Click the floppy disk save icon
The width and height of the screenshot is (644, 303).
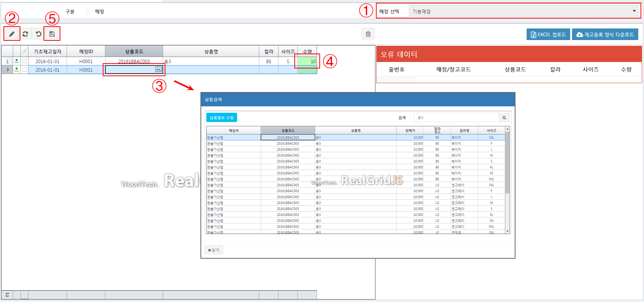coord(52,34)
